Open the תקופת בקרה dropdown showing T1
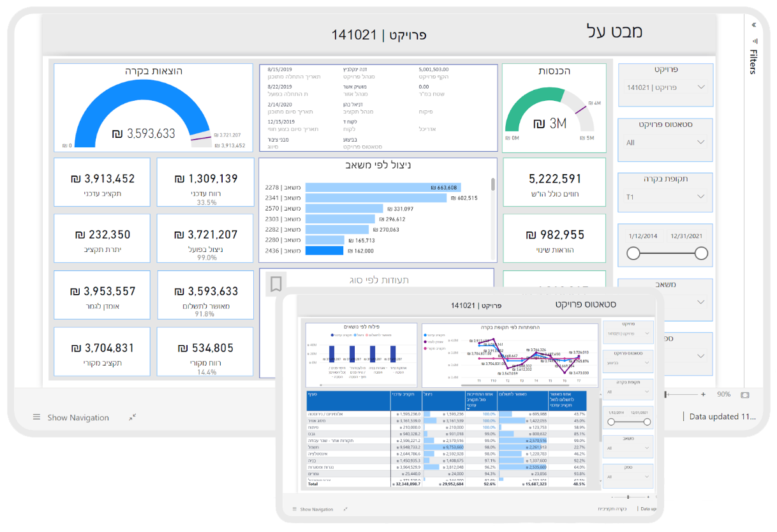 tap(665, 197)
